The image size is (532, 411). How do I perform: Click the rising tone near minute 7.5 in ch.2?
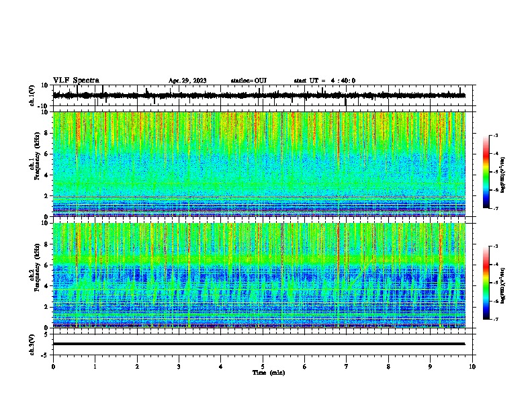[x=361, y=273]
